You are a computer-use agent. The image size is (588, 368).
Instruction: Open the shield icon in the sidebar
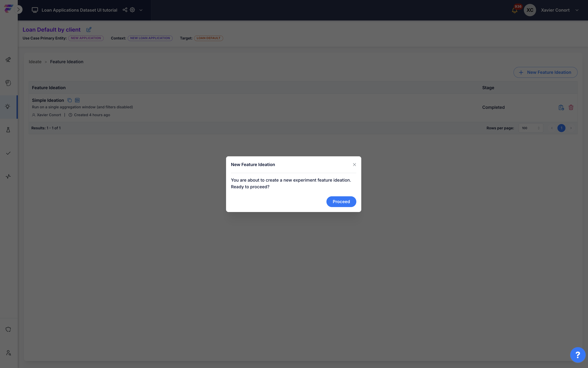tap(8, 329)
